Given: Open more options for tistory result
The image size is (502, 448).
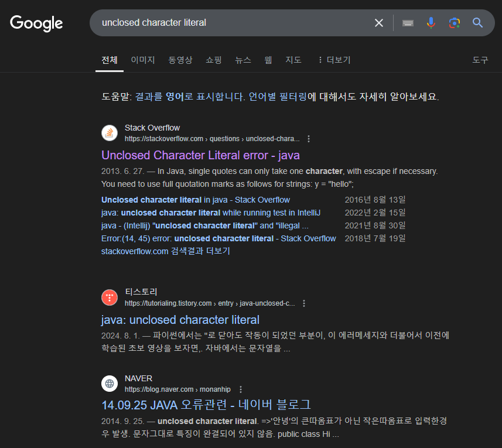Looking at the screenshot, I should tap(304, 303).
